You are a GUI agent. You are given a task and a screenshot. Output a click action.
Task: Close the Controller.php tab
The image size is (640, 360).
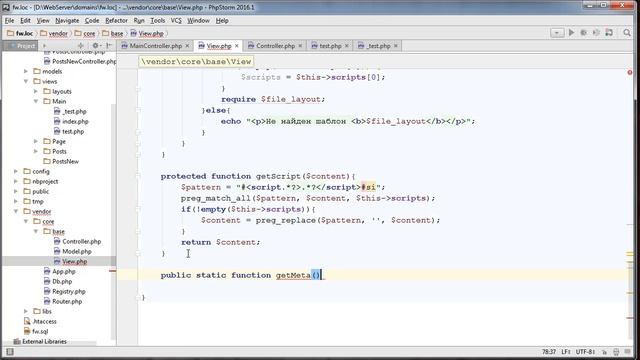pos(300,46)
